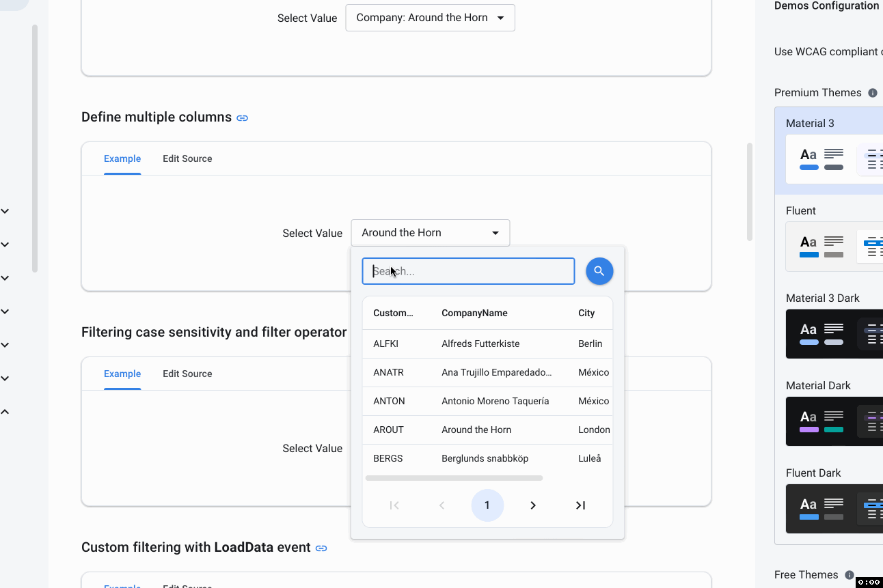Click the Premium Themes info icon
Screen dimensions: 883x588
pyautogui.click(x=873, y=93)
